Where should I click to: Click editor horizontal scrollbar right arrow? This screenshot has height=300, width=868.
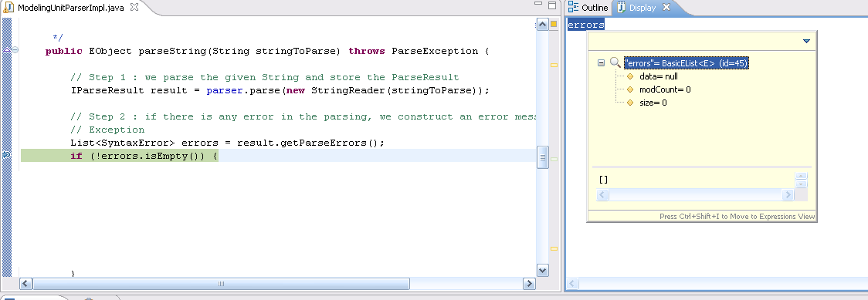pyautogui.click(x=529, y=284)
